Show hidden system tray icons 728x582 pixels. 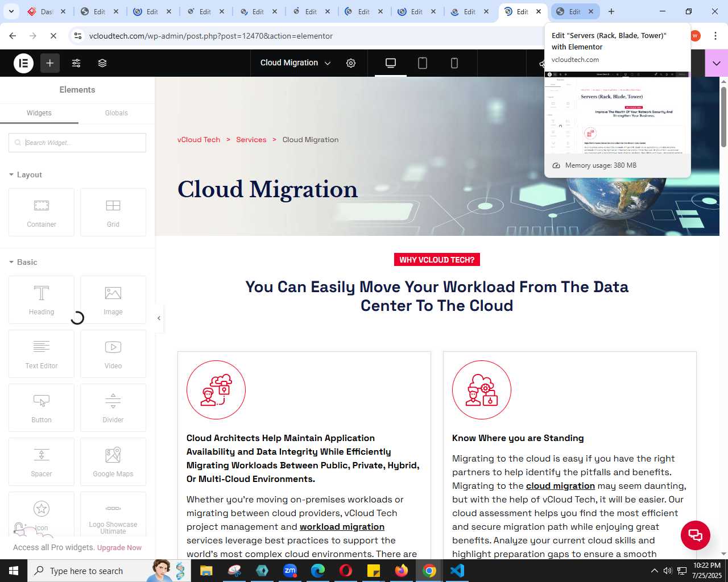tap(654, 571)
